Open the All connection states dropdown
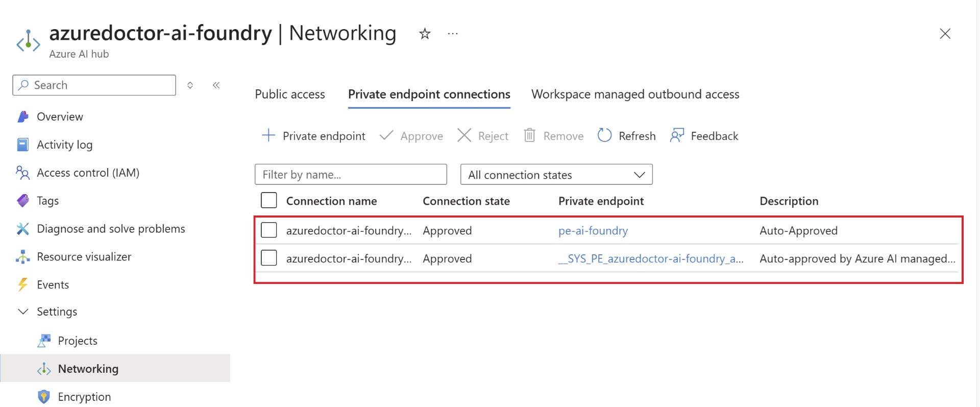 [x=556, y=175]
